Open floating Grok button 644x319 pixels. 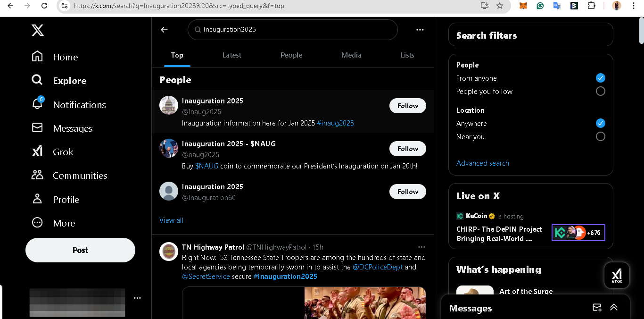coord(617,275)
